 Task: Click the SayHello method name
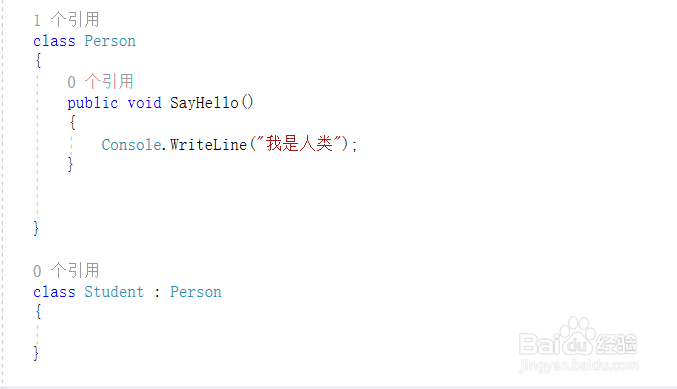point(204,103)
